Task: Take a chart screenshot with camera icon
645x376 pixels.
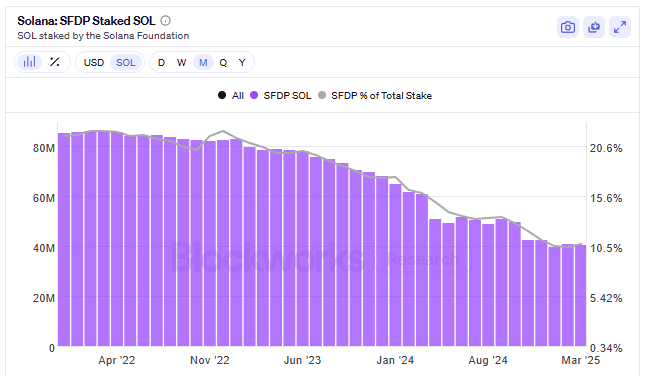Action: point(568,28)
